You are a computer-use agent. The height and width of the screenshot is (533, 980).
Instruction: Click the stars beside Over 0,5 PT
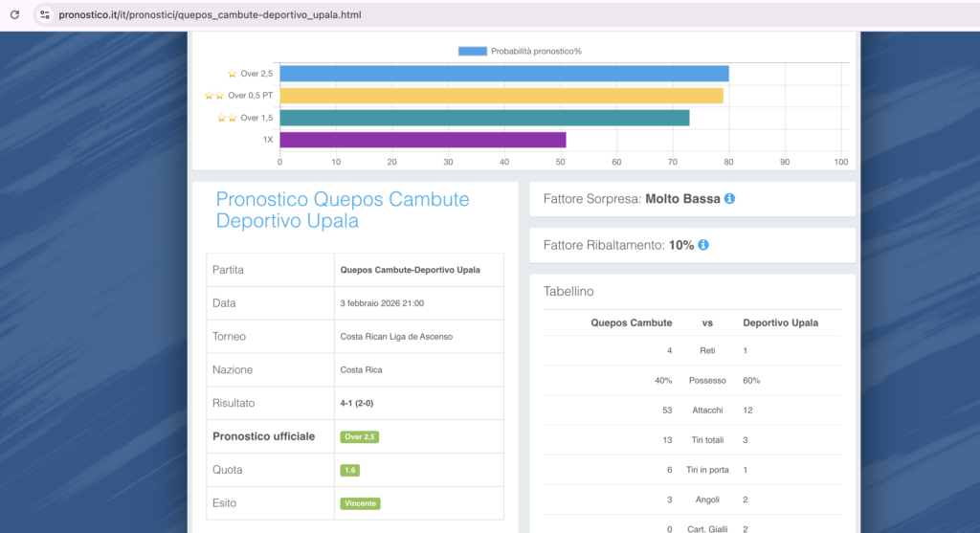coord(214,96)
